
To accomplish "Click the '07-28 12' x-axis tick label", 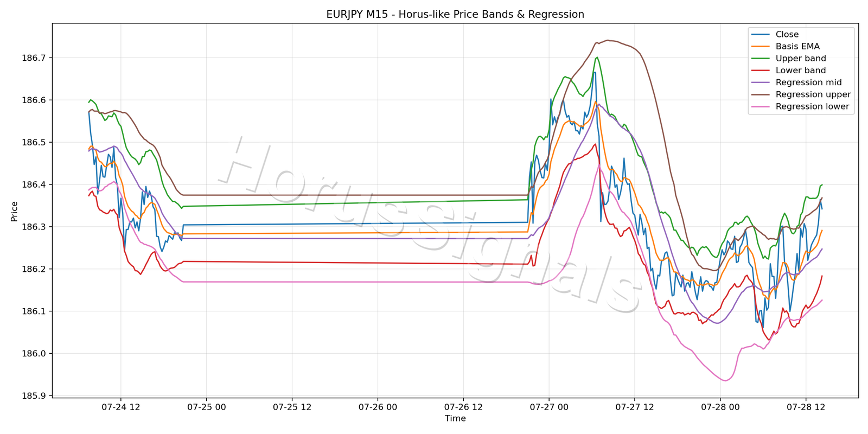I will tap(806, 407).
